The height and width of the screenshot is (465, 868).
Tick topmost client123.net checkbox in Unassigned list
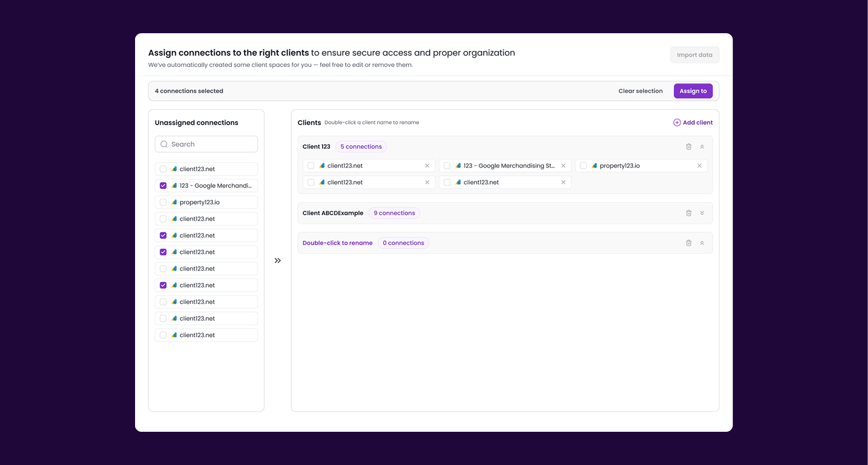click(x=163, y=169)
